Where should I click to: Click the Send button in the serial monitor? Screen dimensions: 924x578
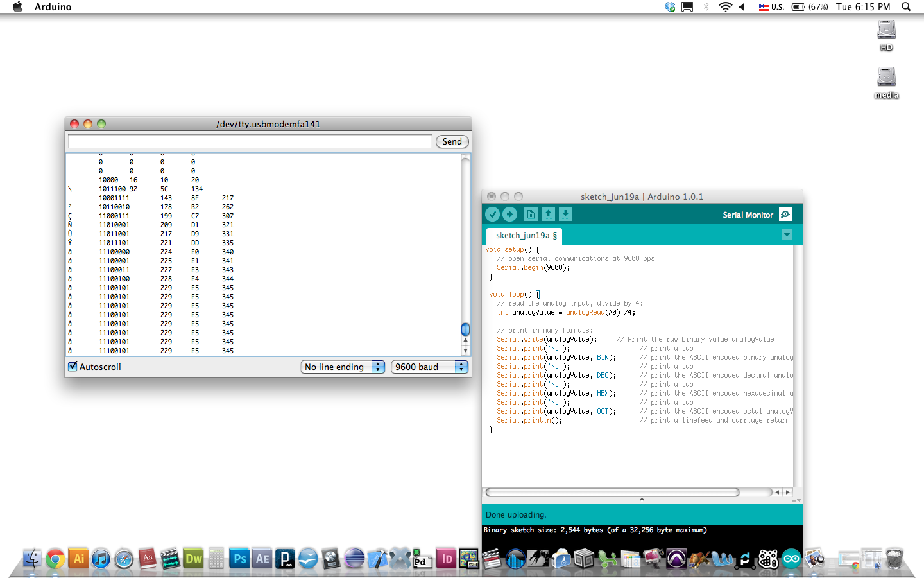pyautogui.click(x=452, y=141)
